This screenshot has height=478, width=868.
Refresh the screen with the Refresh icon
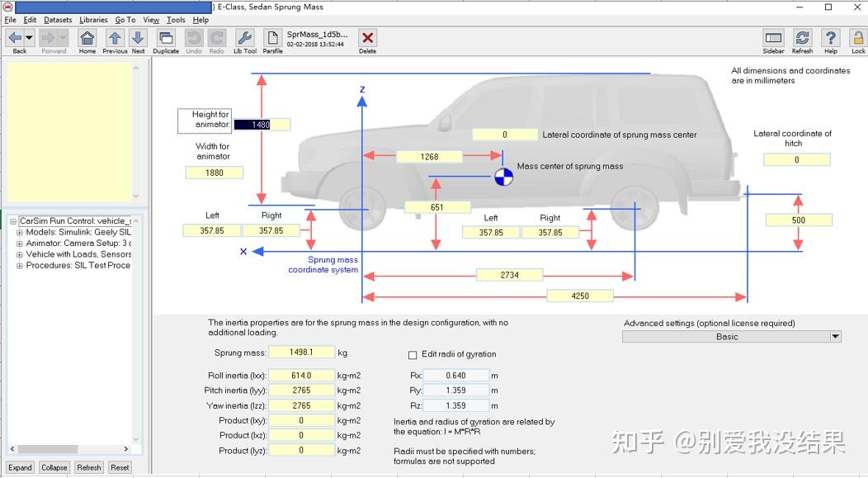(x=801, y=37)
